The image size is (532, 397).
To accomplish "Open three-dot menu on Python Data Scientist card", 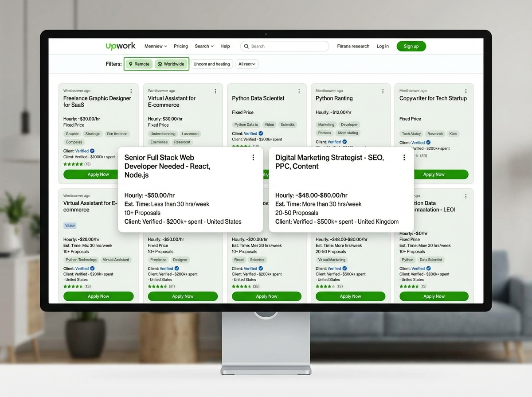I will 299,91.
